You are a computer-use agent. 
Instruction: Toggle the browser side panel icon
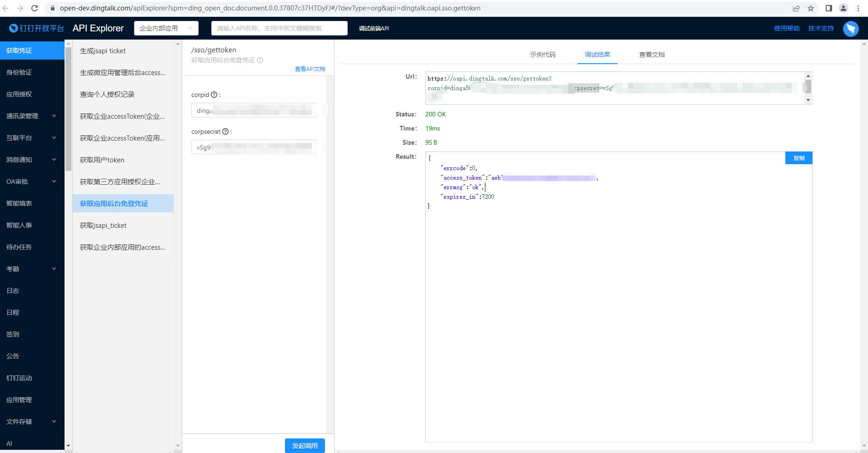pos(829,8)
